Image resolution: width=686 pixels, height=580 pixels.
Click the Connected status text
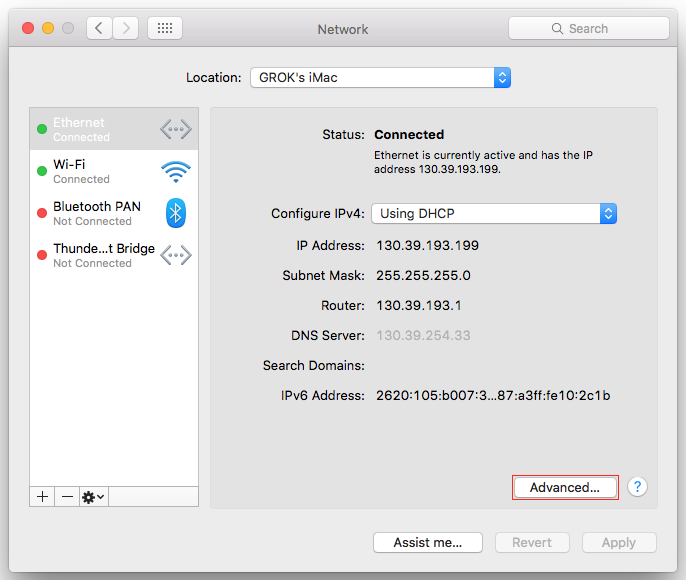(x=409, y=134)
